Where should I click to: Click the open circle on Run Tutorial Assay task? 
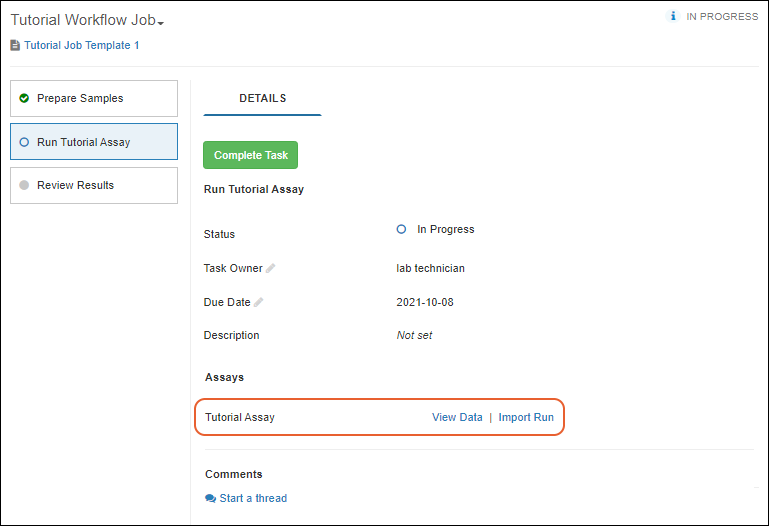pyautogui.click(x=24, y=142)
